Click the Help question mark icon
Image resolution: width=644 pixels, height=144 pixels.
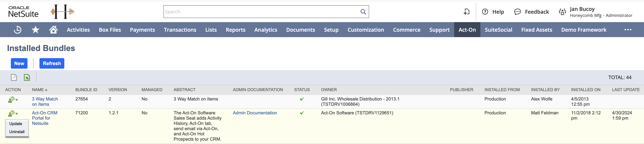(485, 12)
